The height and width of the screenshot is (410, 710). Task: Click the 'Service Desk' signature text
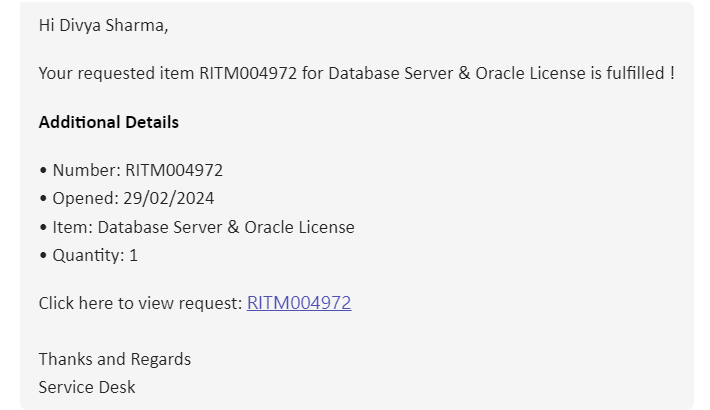click(87, 387)
